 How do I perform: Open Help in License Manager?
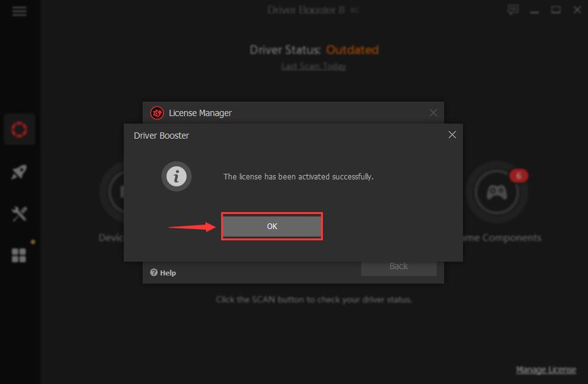163,273
